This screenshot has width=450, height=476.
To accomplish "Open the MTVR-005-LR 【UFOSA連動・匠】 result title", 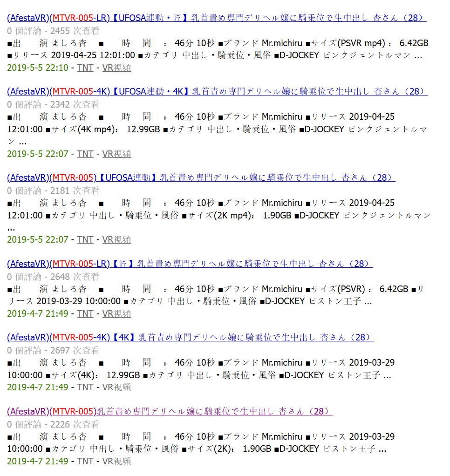I will [x=217, y=18].
